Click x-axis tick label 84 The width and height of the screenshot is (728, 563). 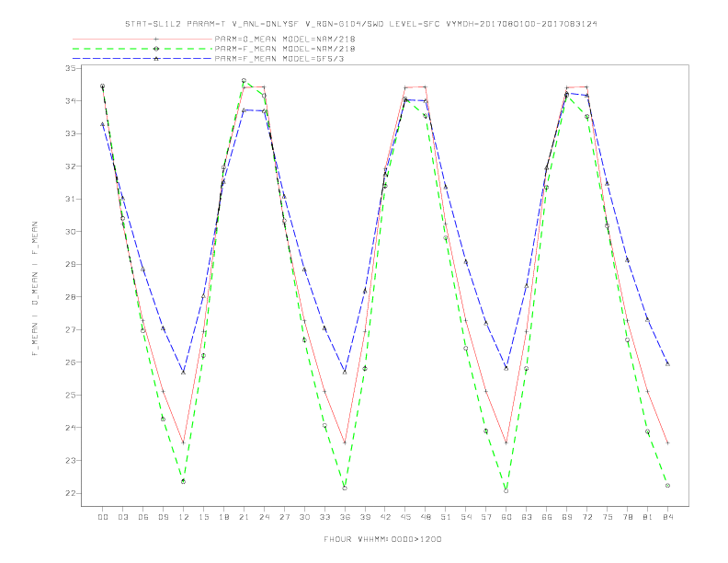coord(667,517)
